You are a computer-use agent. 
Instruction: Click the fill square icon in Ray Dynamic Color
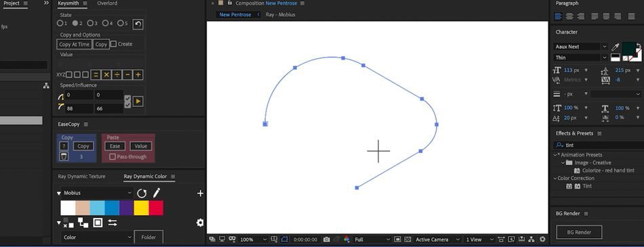pyautogui.click(x=98, y=223)
